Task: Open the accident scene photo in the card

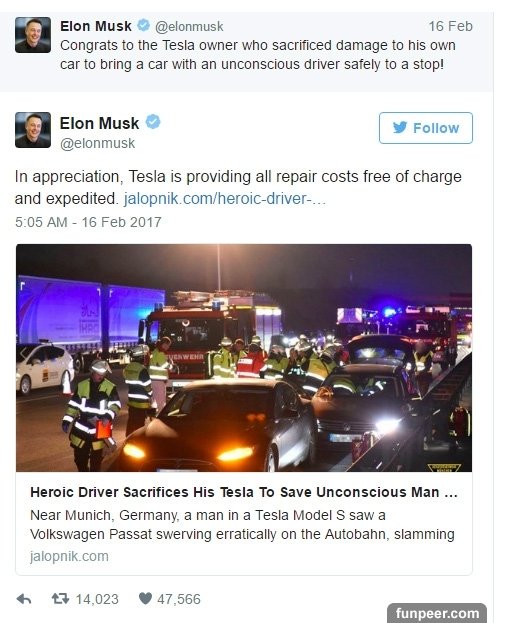Action: pyautogui.click(x=244, y=358)
